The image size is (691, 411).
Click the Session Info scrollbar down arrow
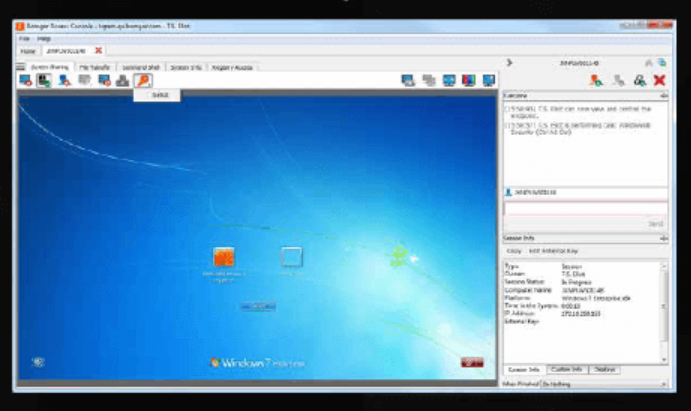[664, 360]
